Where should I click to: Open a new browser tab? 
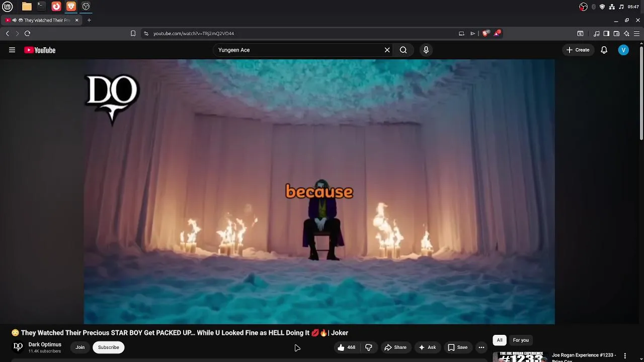point(89,20)
